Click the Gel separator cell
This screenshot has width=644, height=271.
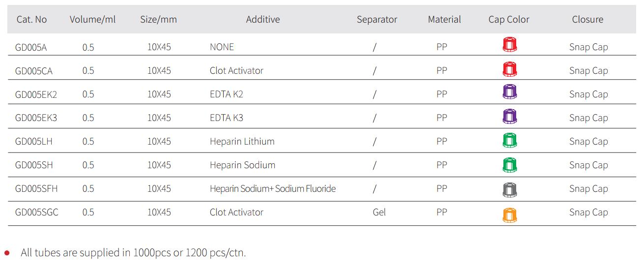click(380, 212)
